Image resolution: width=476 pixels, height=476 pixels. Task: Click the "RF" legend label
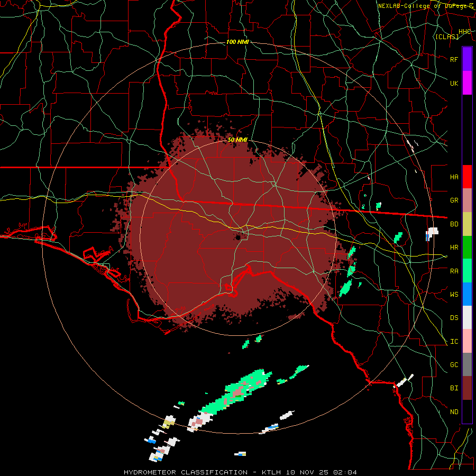(x=454, y=59)
